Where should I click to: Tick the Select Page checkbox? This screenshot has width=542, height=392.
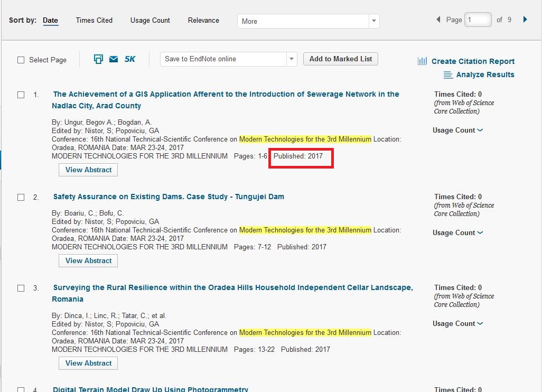21,60
